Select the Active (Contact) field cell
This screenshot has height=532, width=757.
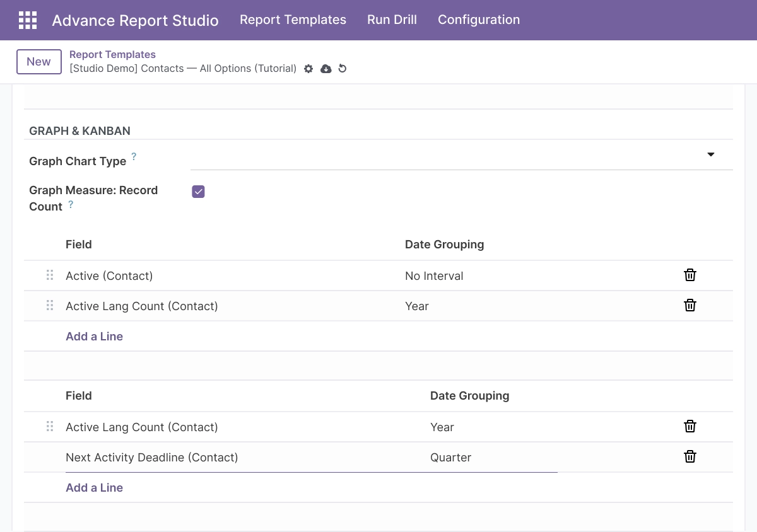click(109, 276)
